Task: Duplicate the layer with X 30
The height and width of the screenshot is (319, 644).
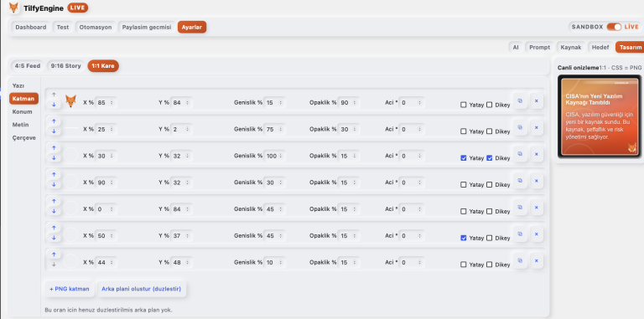Action: [x=520, y=154]
